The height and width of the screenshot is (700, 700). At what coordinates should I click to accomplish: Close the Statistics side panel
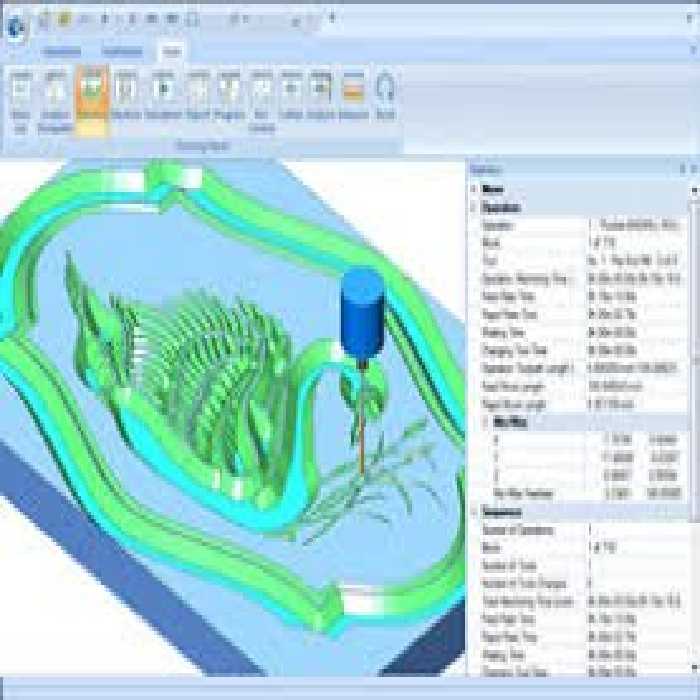[x=692, y=169]
